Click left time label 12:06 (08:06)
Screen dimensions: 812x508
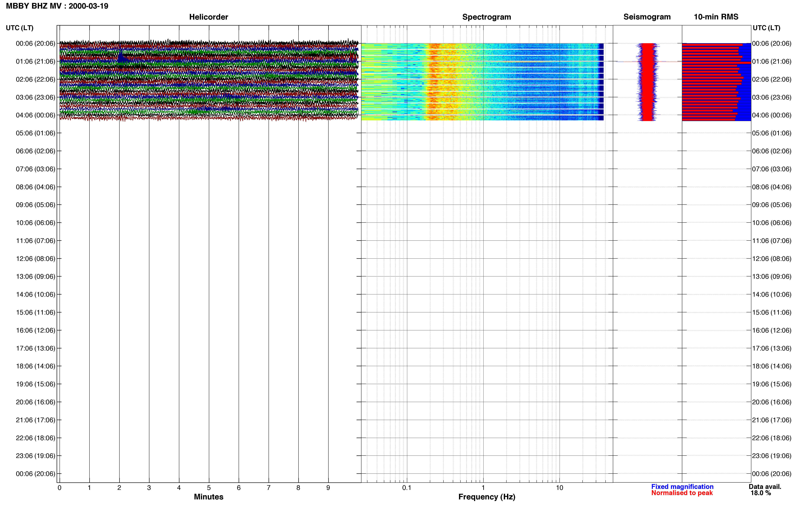[x=35, y=259]
